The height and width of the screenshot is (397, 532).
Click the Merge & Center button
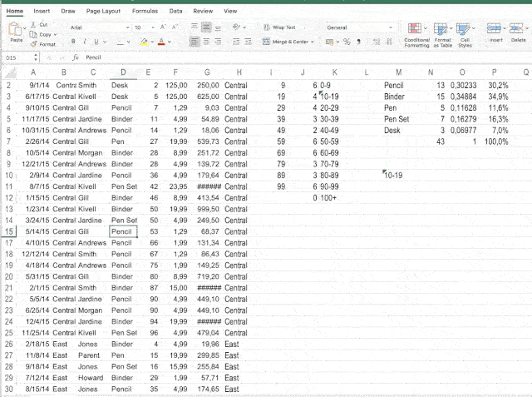(x=285, y=42)
